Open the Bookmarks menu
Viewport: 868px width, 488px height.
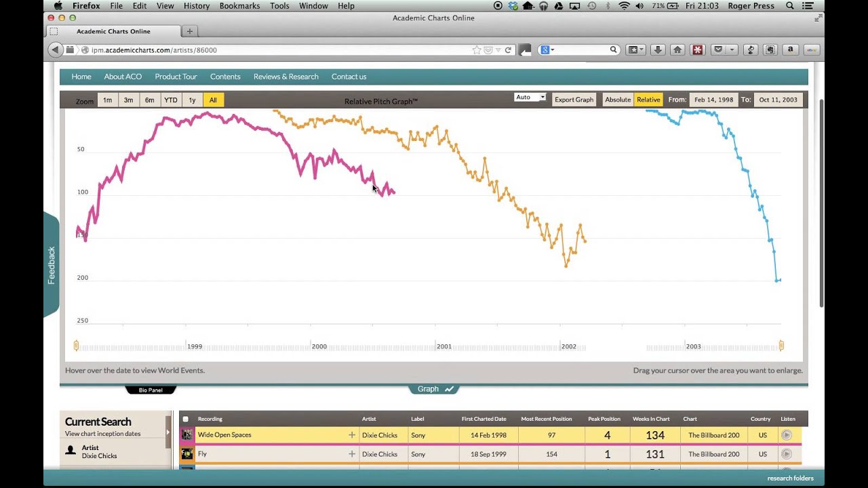click(240, 6)
